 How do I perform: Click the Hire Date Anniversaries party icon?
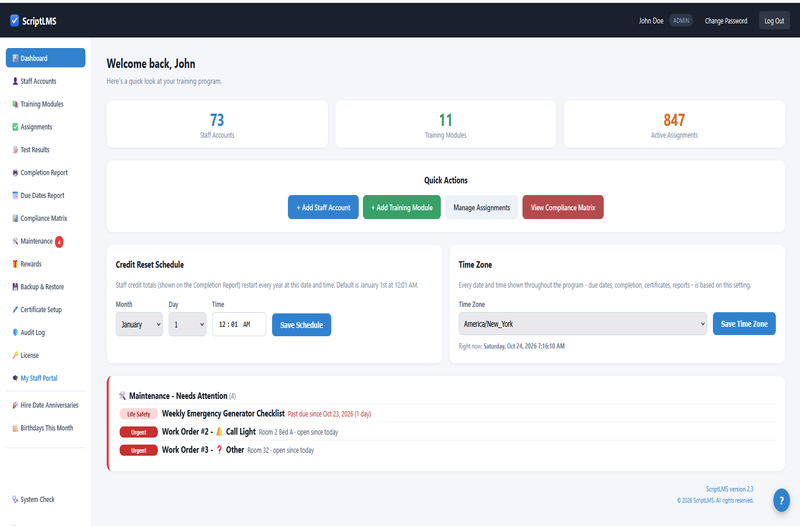(x=15, y=405)
